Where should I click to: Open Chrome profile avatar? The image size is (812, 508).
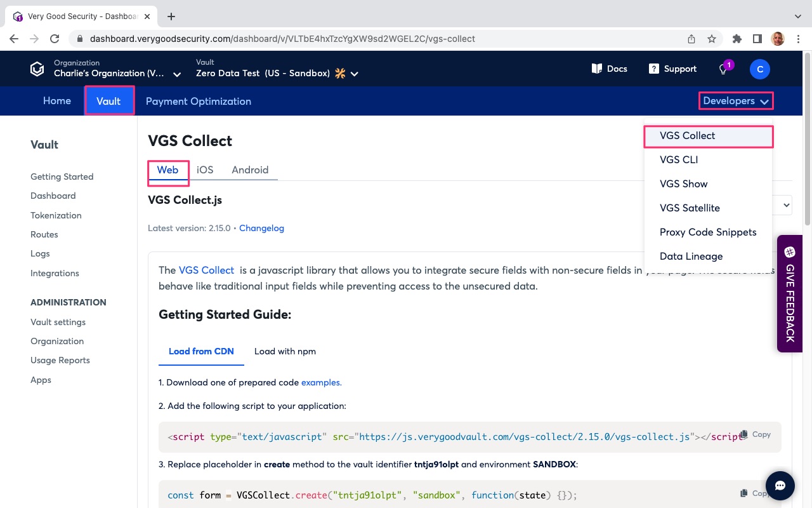[778, 39]
